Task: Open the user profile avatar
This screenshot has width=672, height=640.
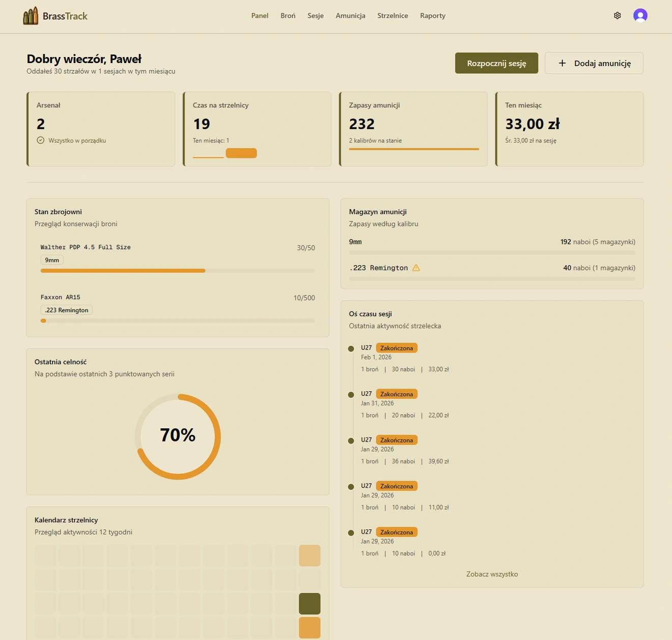Action: click(x=640, y=16)
